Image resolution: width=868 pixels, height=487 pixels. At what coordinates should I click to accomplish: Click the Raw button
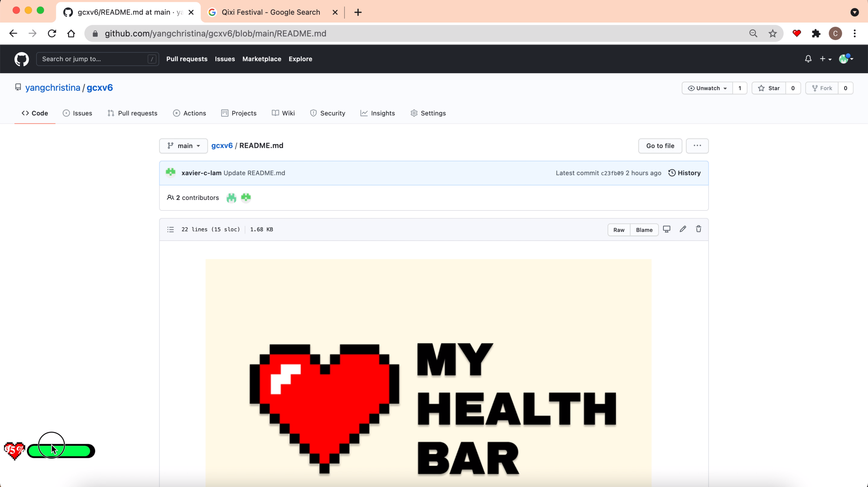[619, 230]
